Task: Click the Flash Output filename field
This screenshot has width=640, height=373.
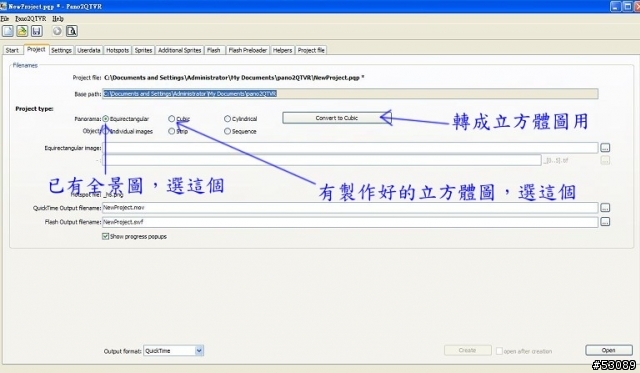Action: [x=350, y=222]
